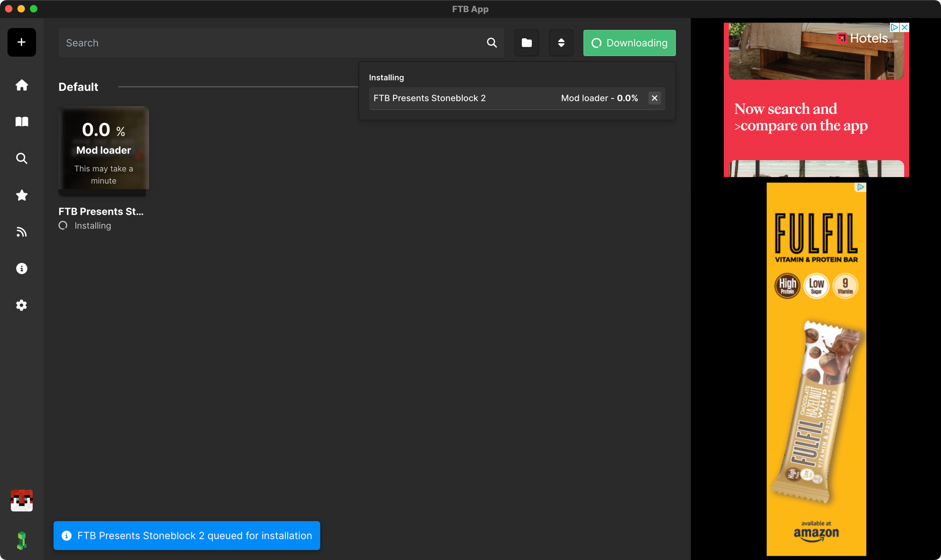The width and height of the screenshot is (941, 560).
Task: Open the sort order dropdown button
Action: pos(561,43)
